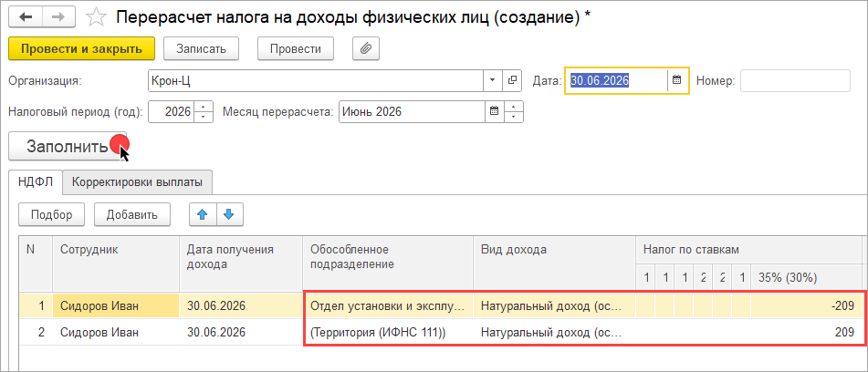Click Сотрудник column header
This screenshot has width=868, height=372.
click(x=116, y=263)
